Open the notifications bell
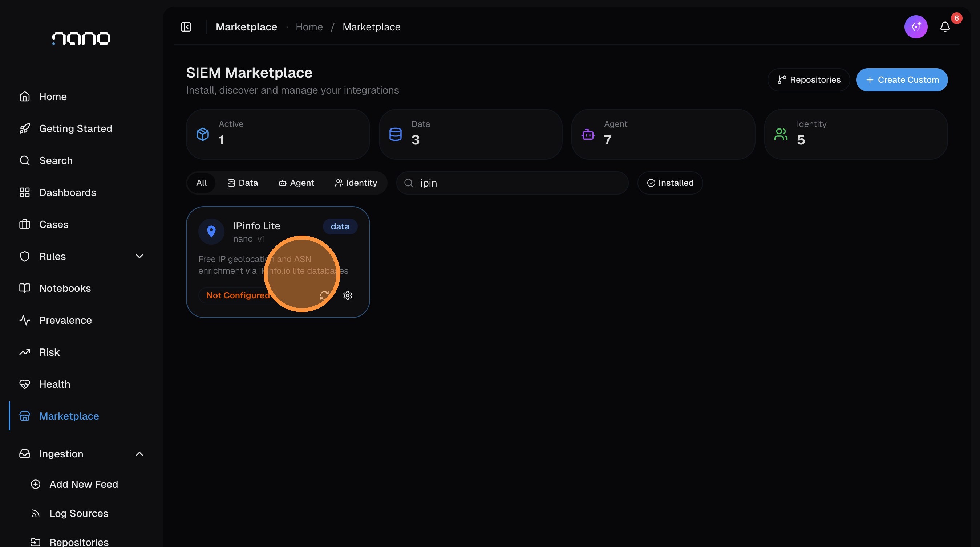The image size is (980, 547). click(945, 27)
